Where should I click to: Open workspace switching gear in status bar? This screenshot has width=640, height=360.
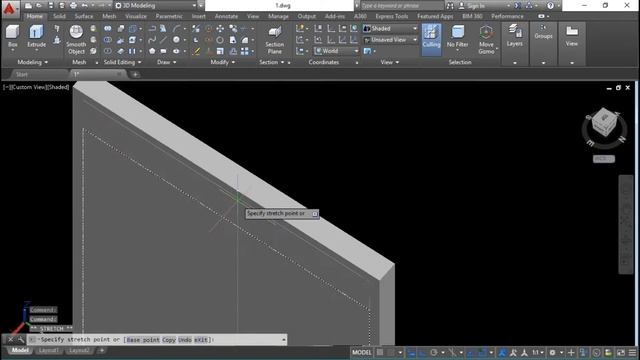[553, 352]
